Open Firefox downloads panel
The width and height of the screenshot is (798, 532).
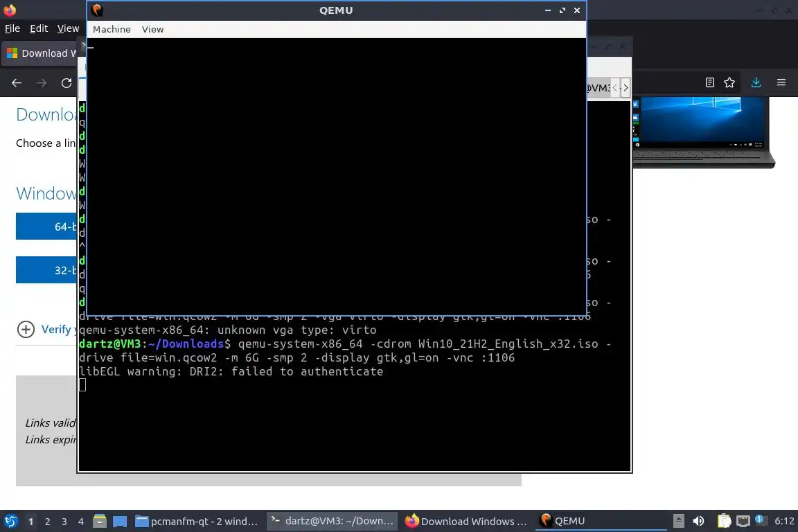click(756, 82)
